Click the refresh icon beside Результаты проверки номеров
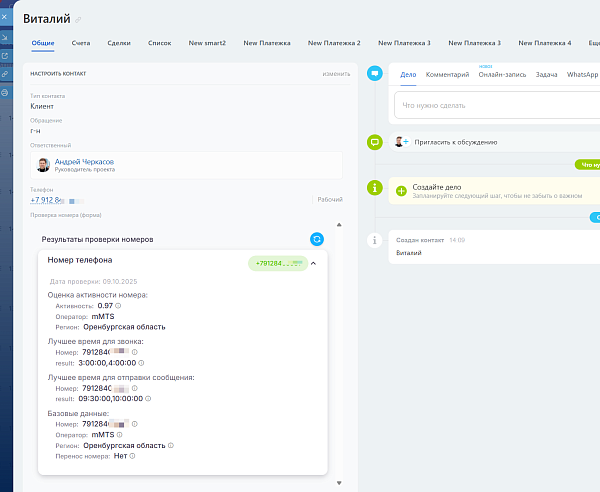This screenshot has height=492, width=600. click(x=317, y=239)
